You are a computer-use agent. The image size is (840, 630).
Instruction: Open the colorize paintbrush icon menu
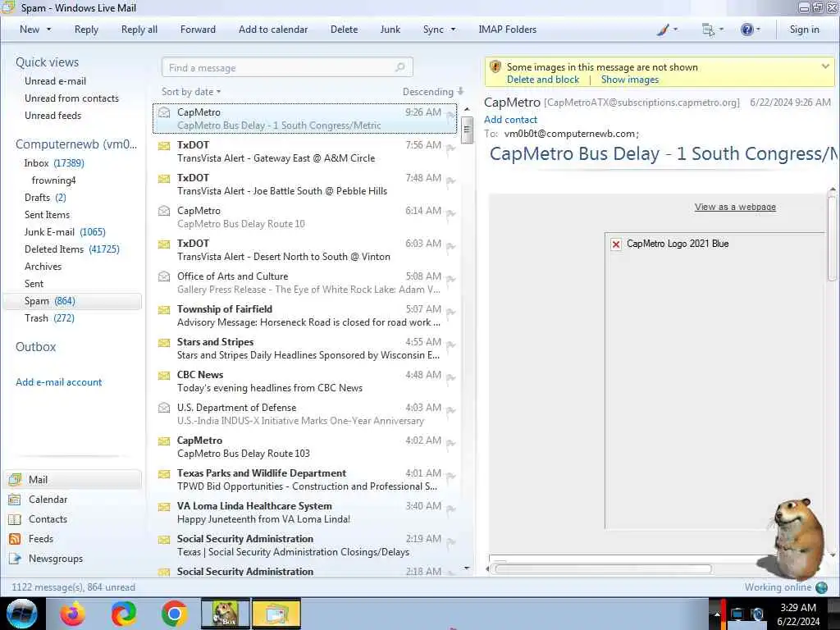[663, 30]
